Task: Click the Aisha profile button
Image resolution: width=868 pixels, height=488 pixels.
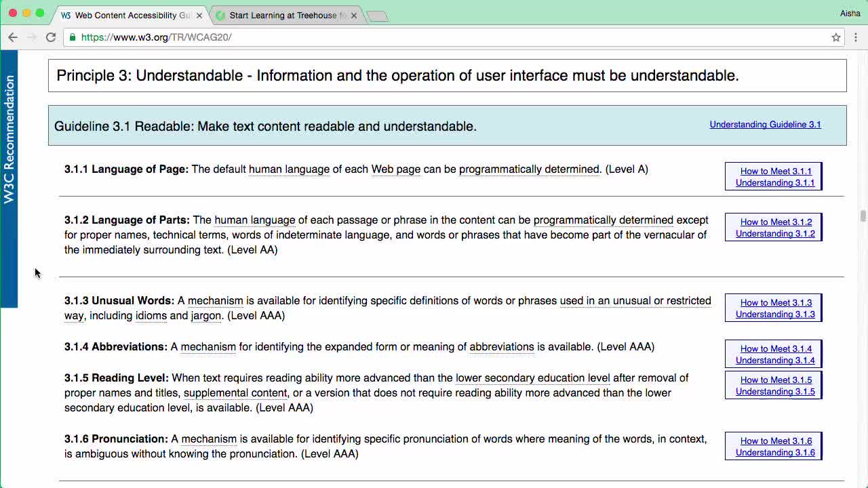Action: point(850,14)
